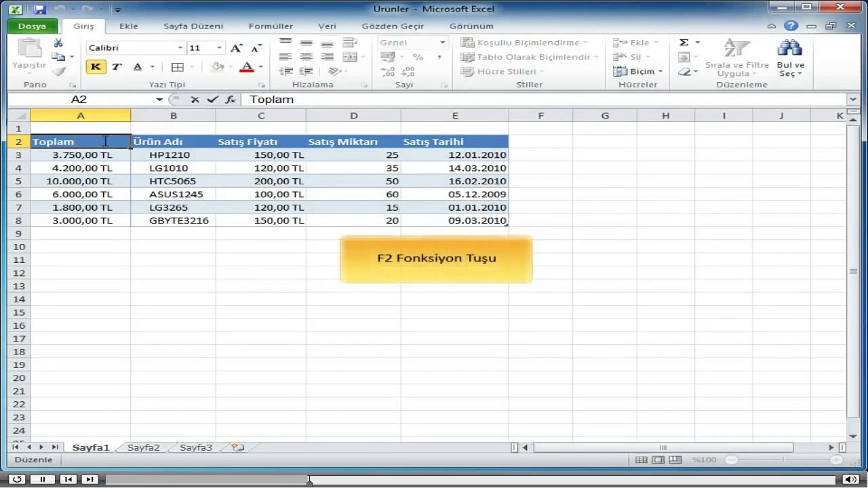868x488 pixels.
Task: Apply cell borders with the borders icon
Action: pyautogui.click(x=178, y=67)
